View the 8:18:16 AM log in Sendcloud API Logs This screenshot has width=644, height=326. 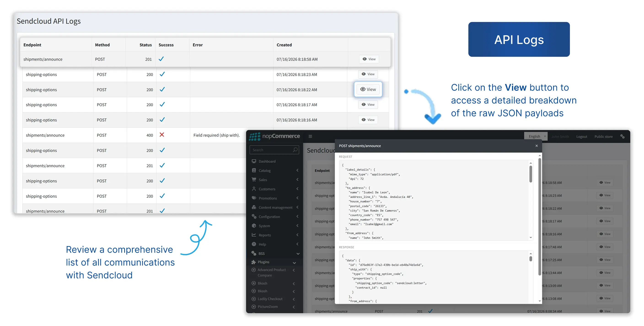click(x=368, y=120)
